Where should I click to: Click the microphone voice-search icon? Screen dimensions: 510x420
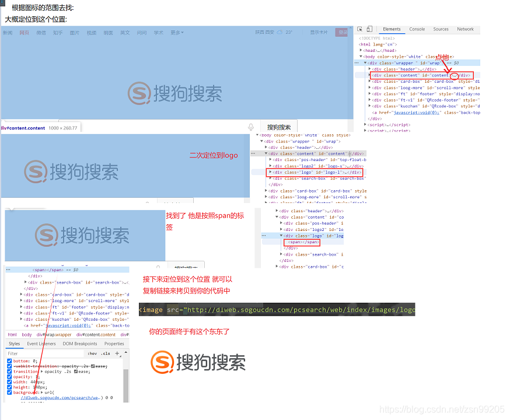[x=250, y=127]
